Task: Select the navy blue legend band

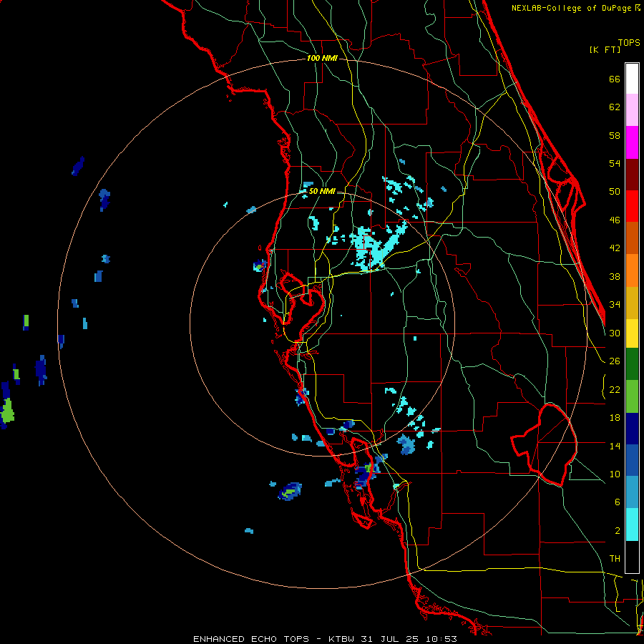Action: (x=632, y=429)
